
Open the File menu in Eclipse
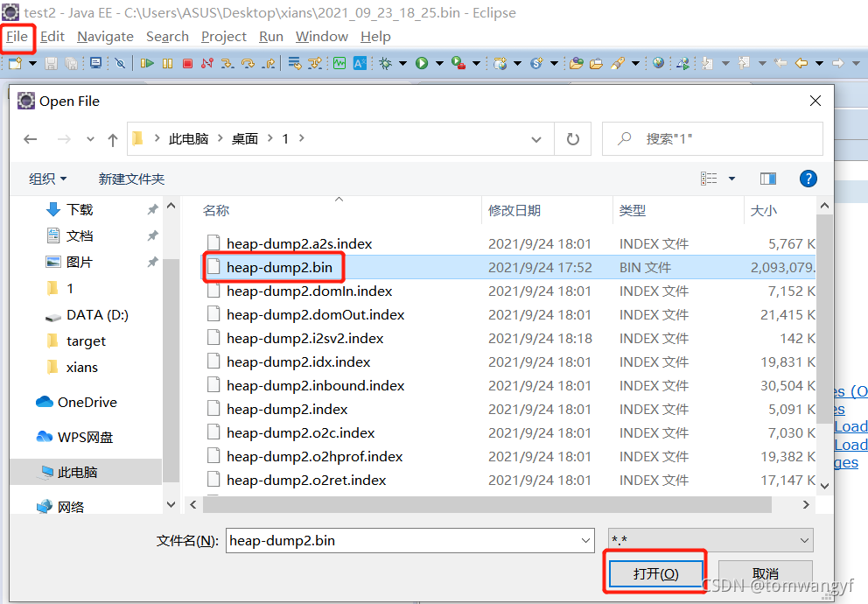pyautogui.click(x=17, y=36)
